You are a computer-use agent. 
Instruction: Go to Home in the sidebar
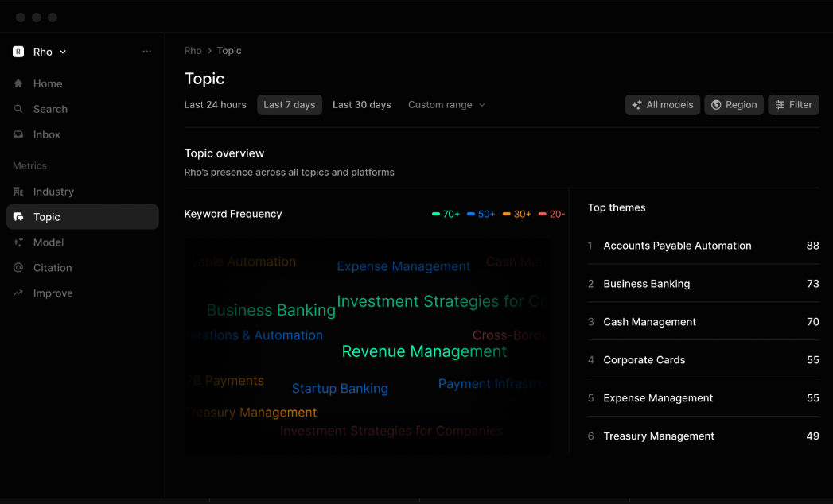pyautogui.click(x=82, y=83)
